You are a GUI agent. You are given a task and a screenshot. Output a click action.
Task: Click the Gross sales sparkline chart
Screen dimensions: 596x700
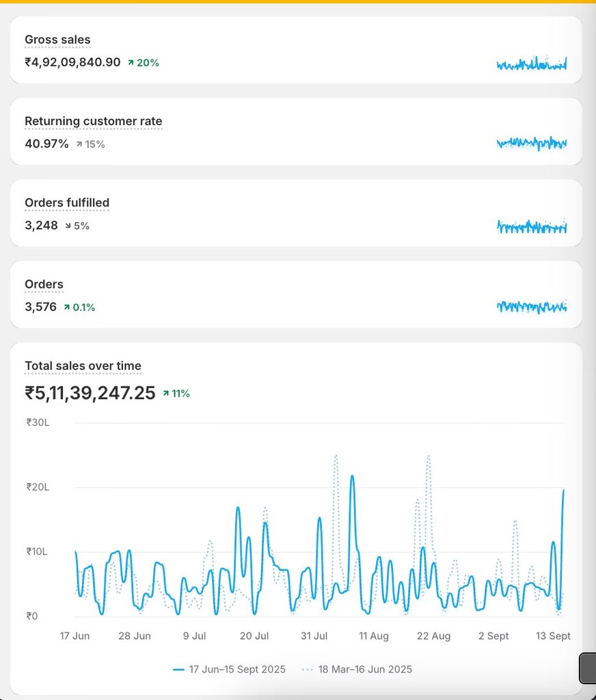click(532, 64)
